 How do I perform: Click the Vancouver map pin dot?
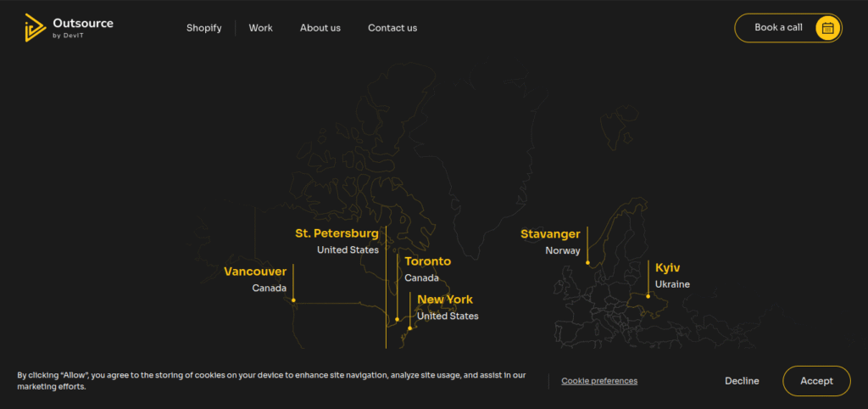[x=293, y=300]
